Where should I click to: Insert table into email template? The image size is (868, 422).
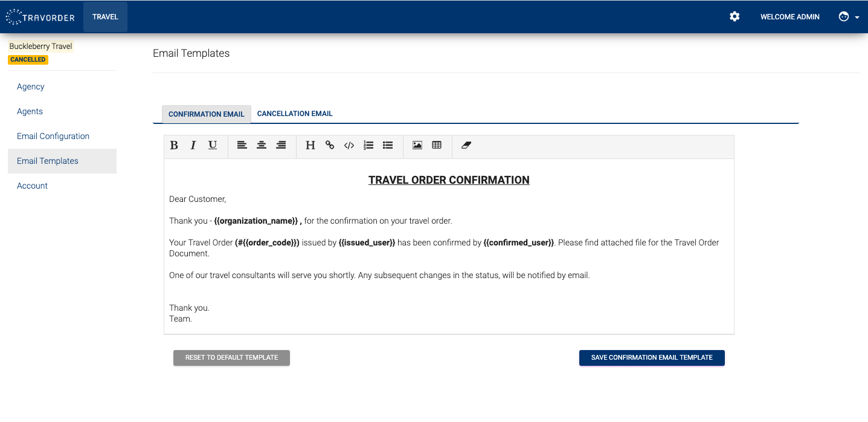coord(437,145)
